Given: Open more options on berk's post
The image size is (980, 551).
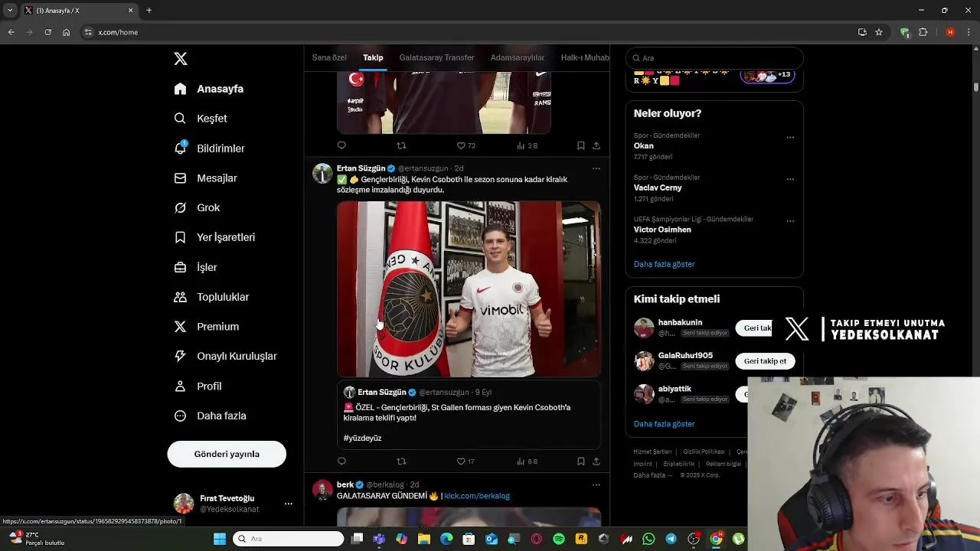Looking at the screenshot, I should [596, 484].
